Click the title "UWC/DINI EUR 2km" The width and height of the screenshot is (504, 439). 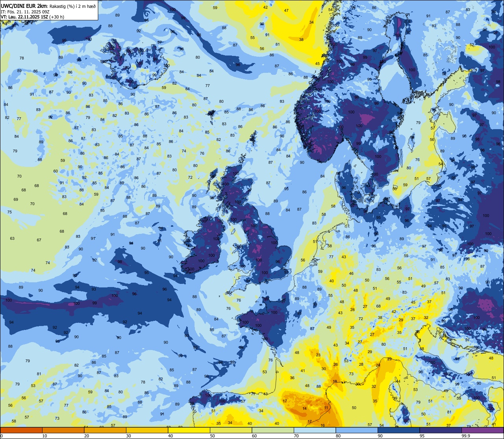[x=24, y=6]
